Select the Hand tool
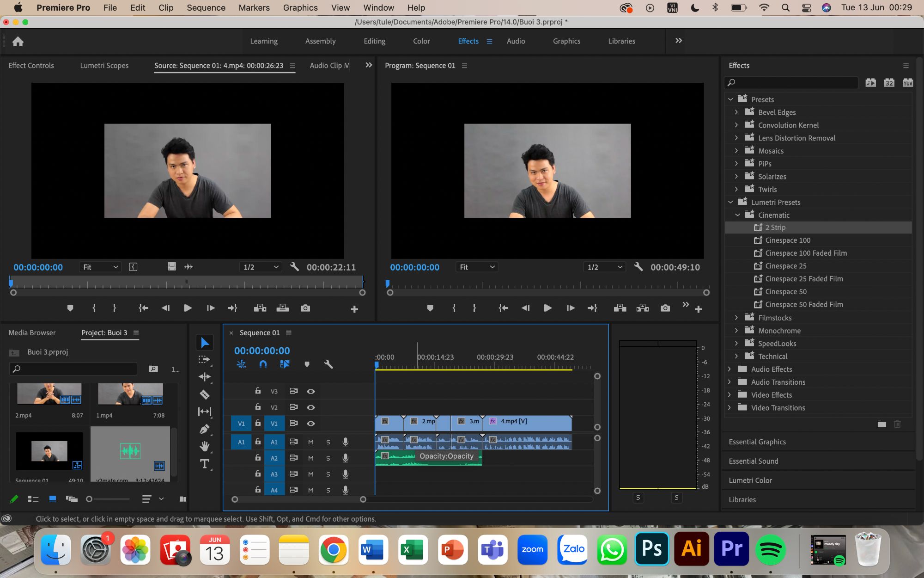The image size is (924, 578). click(x=204, y=446)
